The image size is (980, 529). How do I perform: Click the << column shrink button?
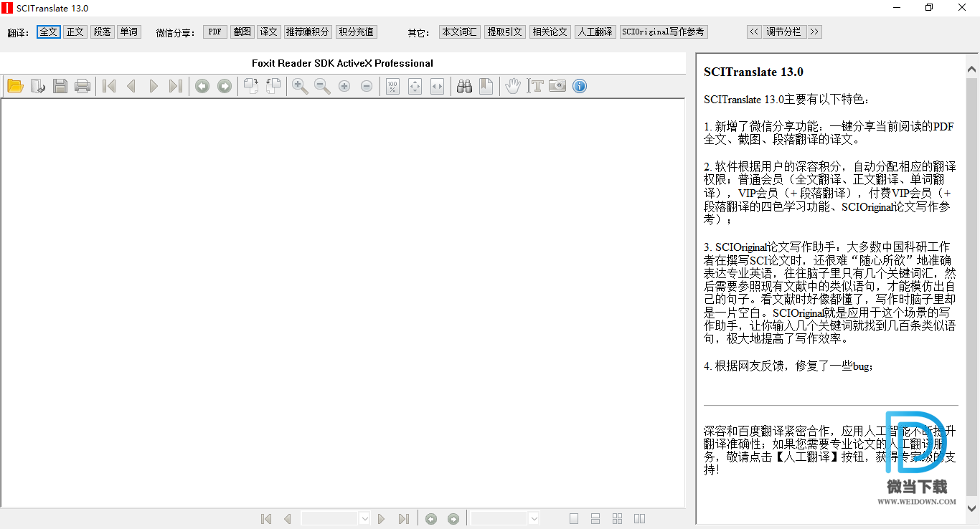tap(754, 32)
